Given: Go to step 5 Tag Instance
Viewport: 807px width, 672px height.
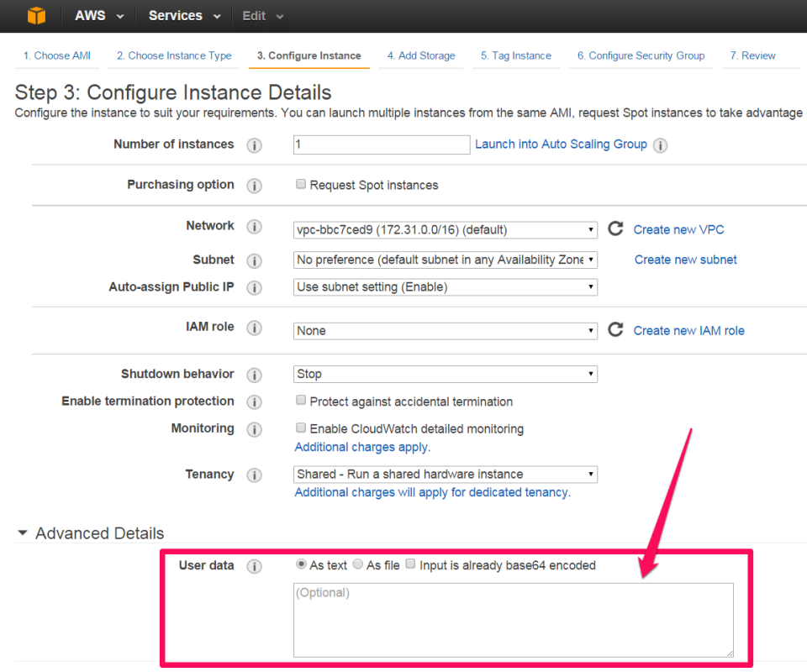Looking at the screenshot, I should (x=516, y=55).
